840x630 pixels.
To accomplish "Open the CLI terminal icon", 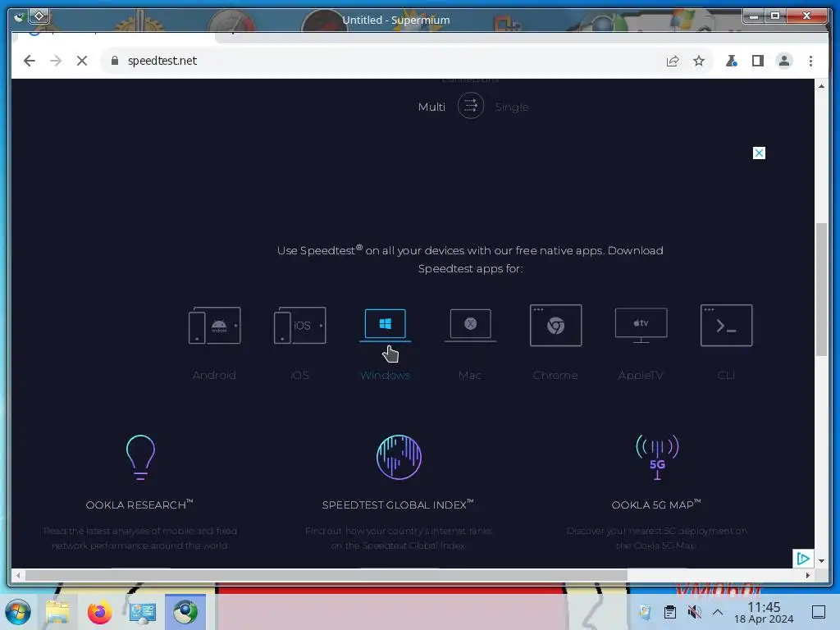I will pyautogui.click(x=727, y=325).
